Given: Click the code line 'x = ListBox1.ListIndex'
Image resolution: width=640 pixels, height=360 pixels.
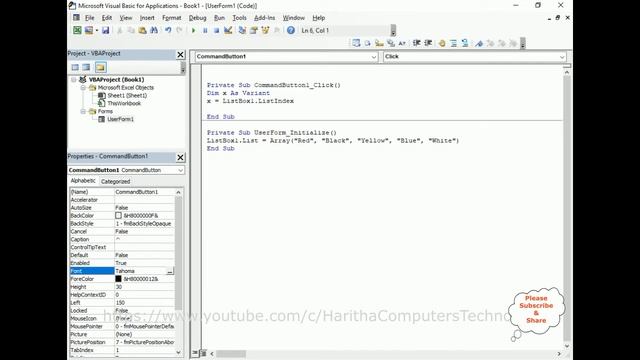Looking at the screenshot, I should [250, 101].
